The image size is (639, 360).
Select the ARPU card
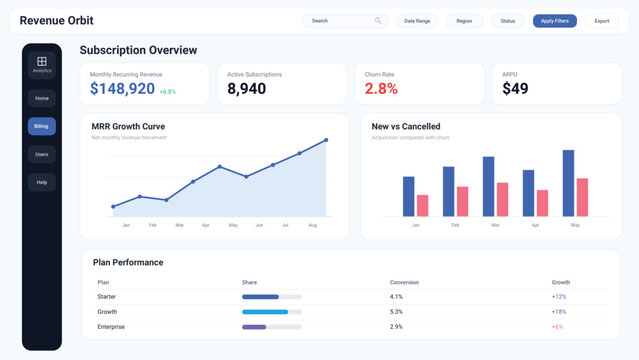tap(557, 84)
